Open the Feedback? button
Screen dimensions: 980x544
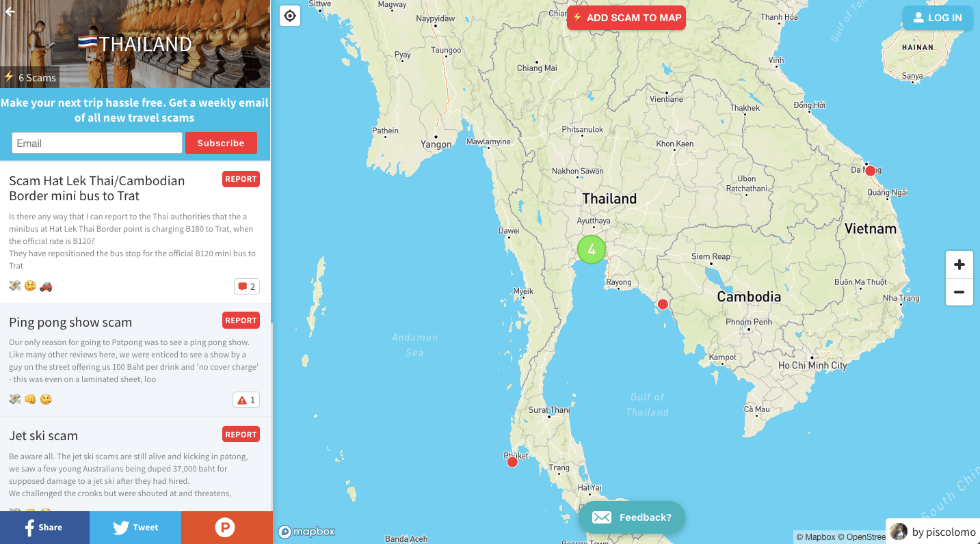click(631, 517)
